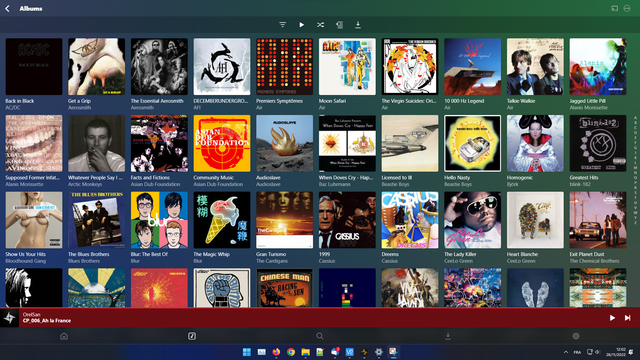The width and height of the screenshot is (640, 360).
Task: Play all albums from the top toolbar
Action: click(302, 25)
